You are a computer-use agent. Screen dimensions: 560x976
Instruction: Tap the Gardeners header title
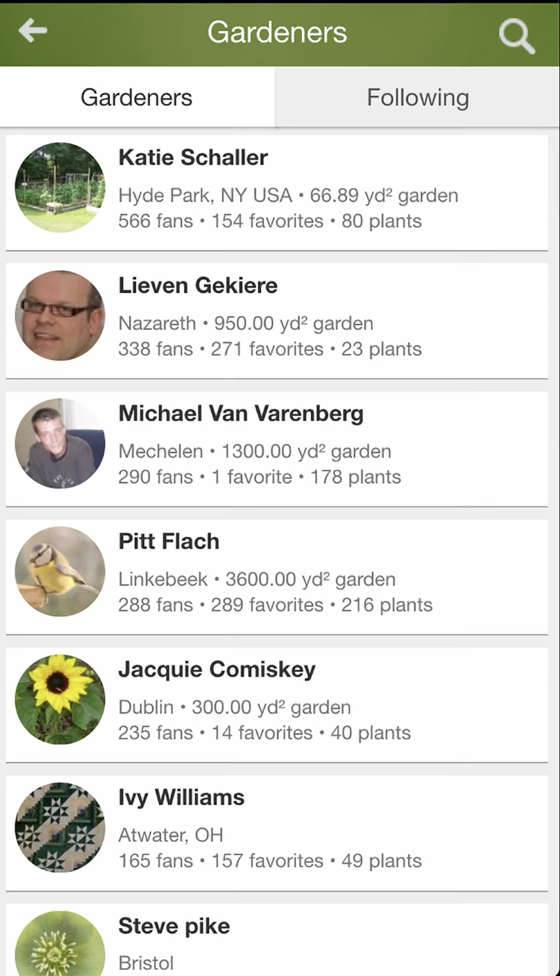277,32
